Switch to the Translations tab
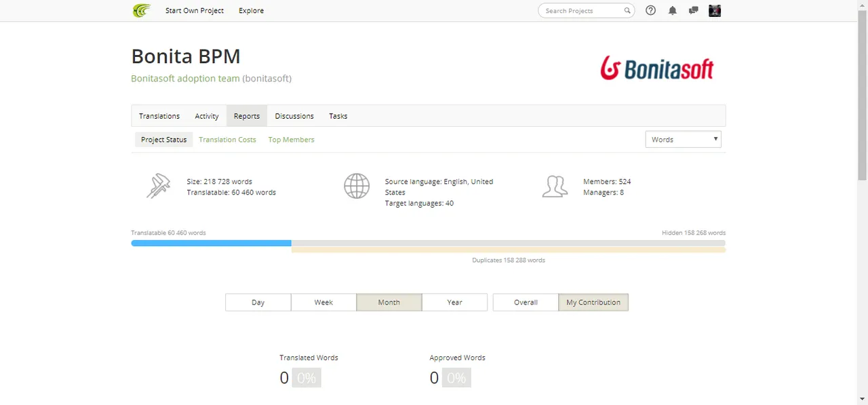The height and width of the screenshot is (405, 868). point(159,116)
